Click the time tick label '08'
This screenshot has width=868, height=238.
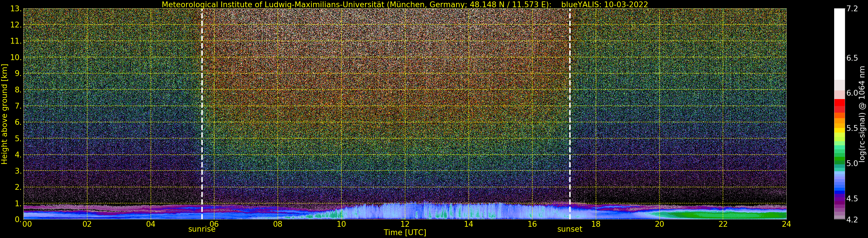click(278, 224)
